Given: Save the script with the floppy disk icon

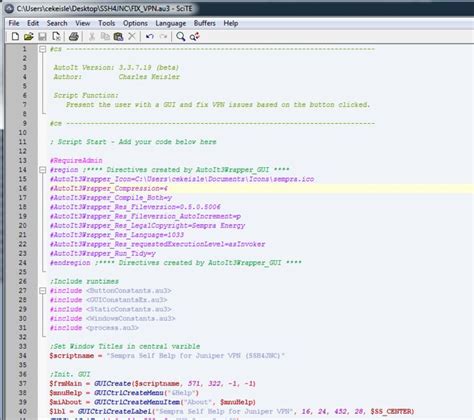Looking at the screenshot, I should click(42, 36).
